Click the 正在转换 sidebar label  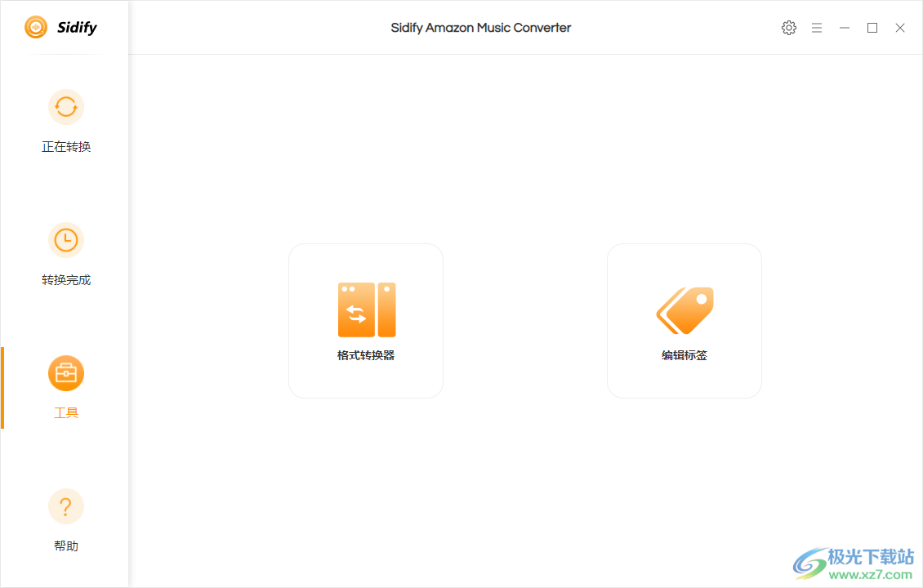click(x=66, y=146)
